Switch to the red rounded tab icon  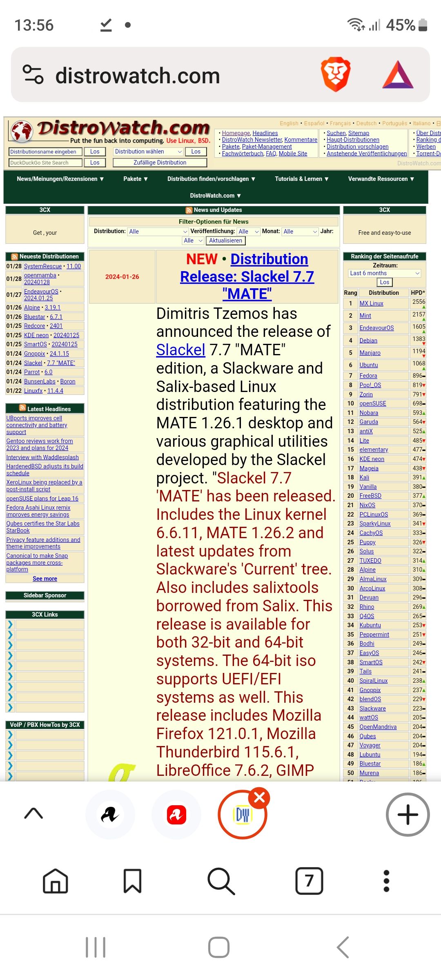pos(176,815)
